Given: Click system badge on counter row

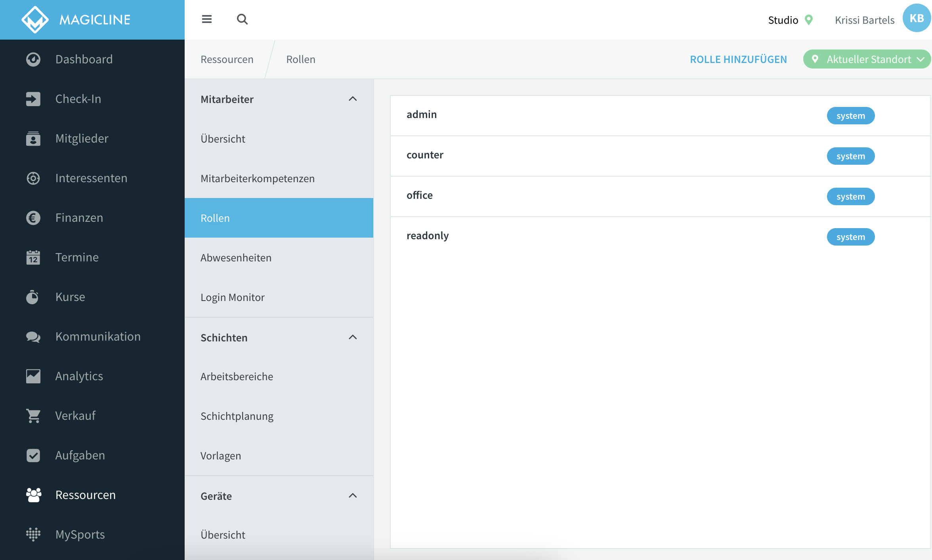Looking at the screenshot, I should (851, 156).
